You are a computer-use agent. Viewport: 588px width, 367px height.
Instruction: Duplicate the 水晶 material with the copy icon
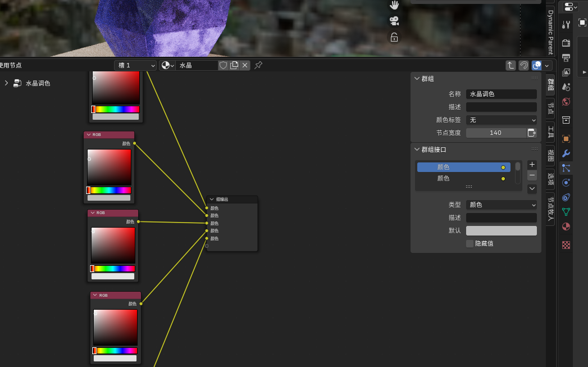coord(234,65)
